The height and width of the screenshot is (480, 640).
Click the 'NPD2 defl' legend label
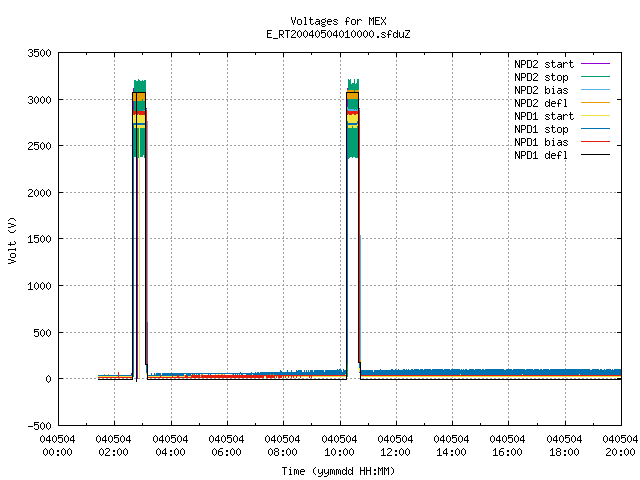point(541,103)
